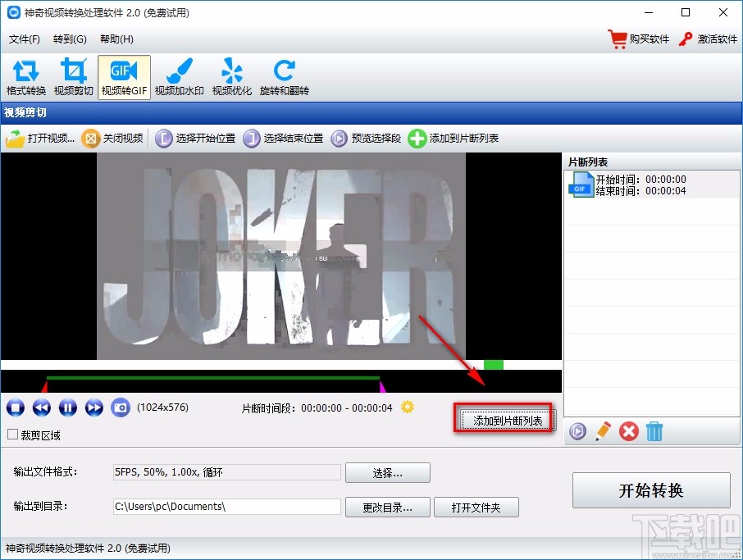Remove selected clip with red X icon
Viewport: 743px width, 560px height.
[629, 431]
